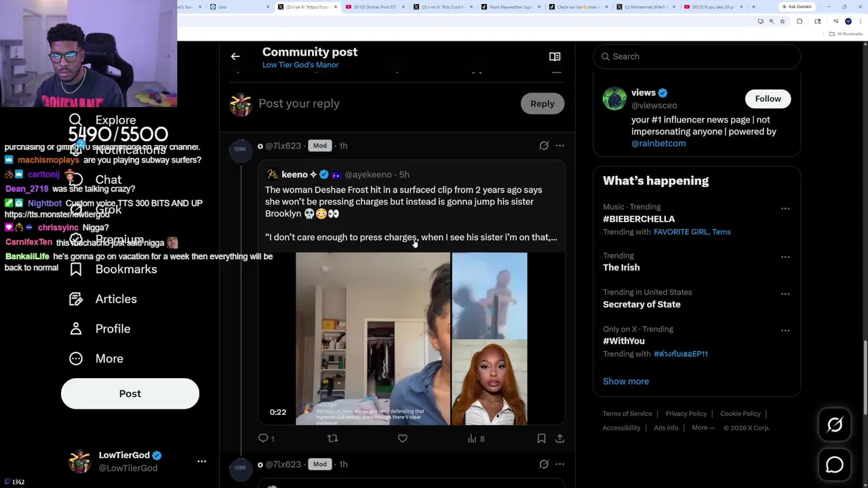The width and height of the screenshot is (868, 488).
Task: Open more options on second @7lx623 post
Action: [559, 464]
